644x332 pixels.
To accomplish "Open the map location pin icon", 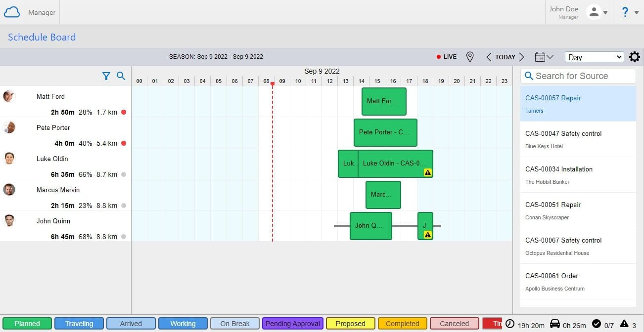I will pos(470,57).
